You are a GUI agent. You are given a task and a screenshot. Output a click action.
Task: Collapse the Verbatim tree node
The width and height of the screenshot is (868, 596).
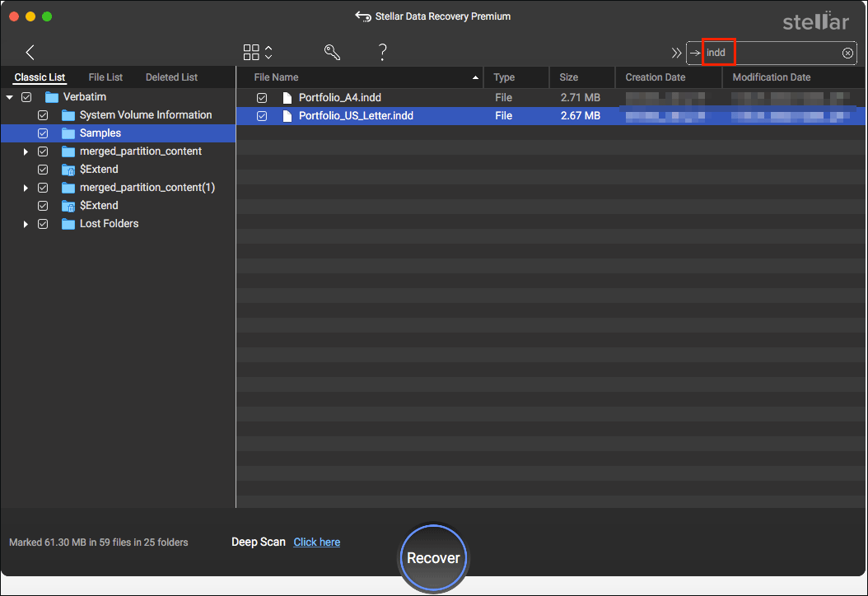[x=9, y=97]
